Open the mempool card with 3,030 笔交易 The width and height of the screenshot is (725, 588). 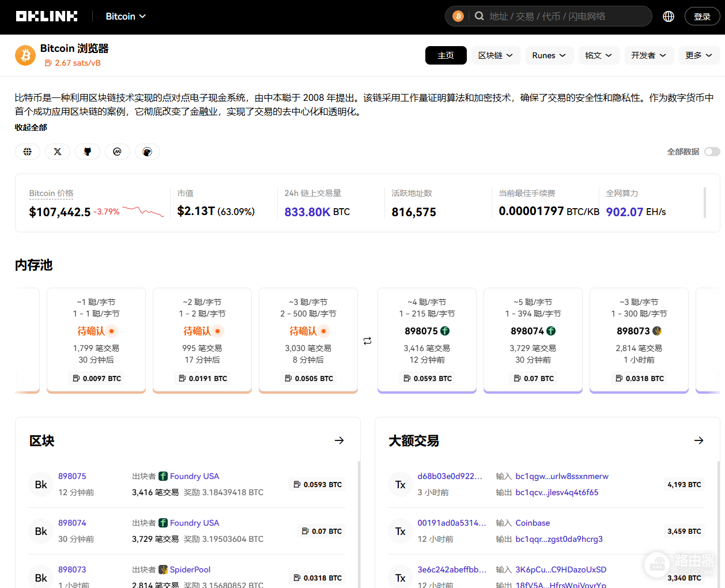[x=308, y=340]
